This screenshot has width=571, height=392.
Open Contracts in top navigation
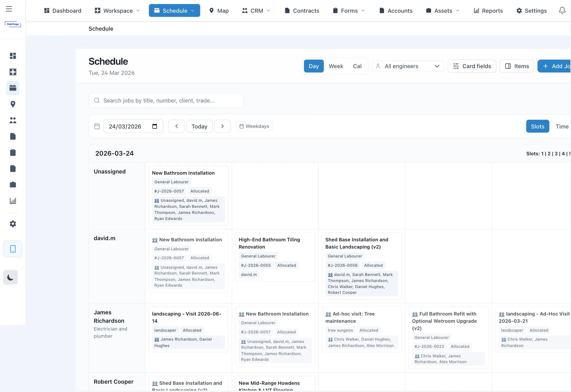click(x=302, y=10)
